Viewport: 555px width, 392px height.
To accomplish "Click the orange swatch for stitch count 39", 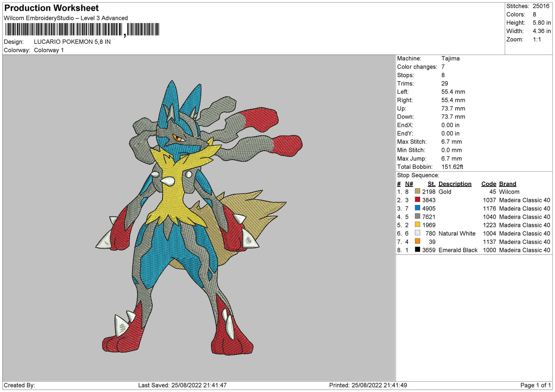I will point(417,241).
